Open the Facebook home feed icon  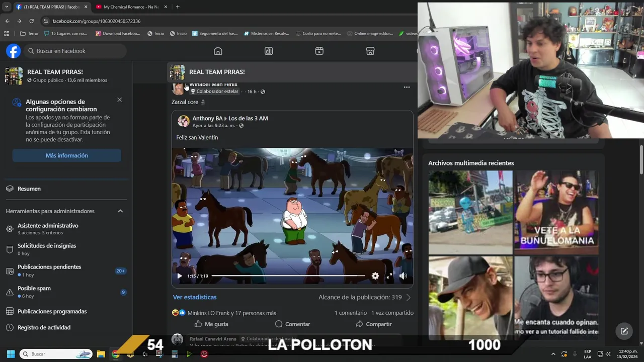218,51
